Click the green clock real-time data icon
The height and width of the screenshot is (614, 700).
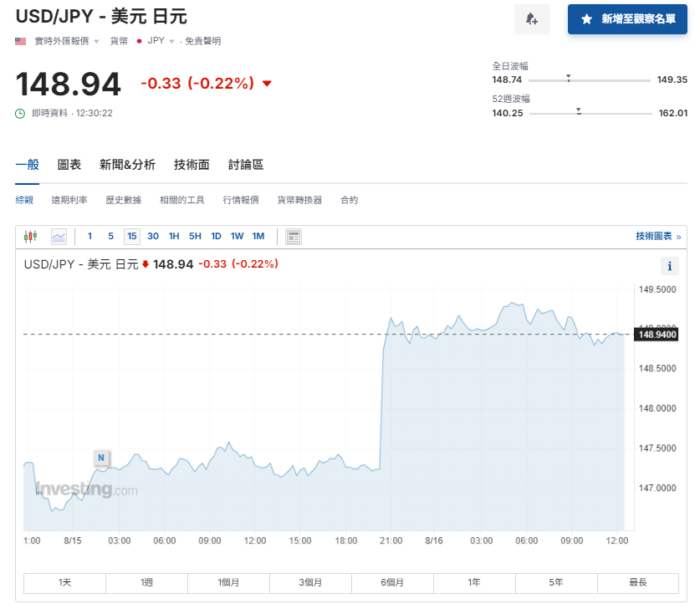21,113
